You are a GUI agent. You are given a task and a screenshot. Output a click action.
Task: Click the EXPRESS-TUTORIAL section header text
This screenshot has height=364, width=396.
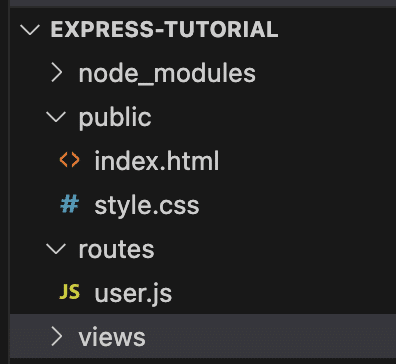pos(164,29)
